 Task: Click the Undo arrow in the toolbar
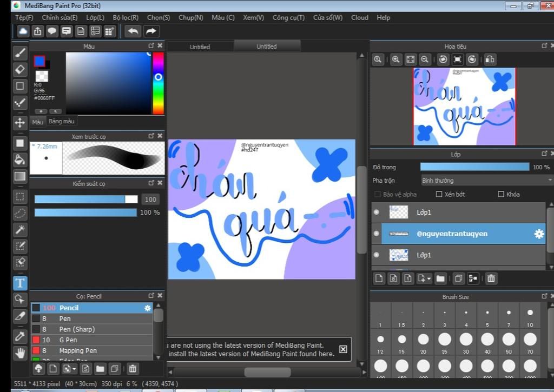[x=133, y=31]
